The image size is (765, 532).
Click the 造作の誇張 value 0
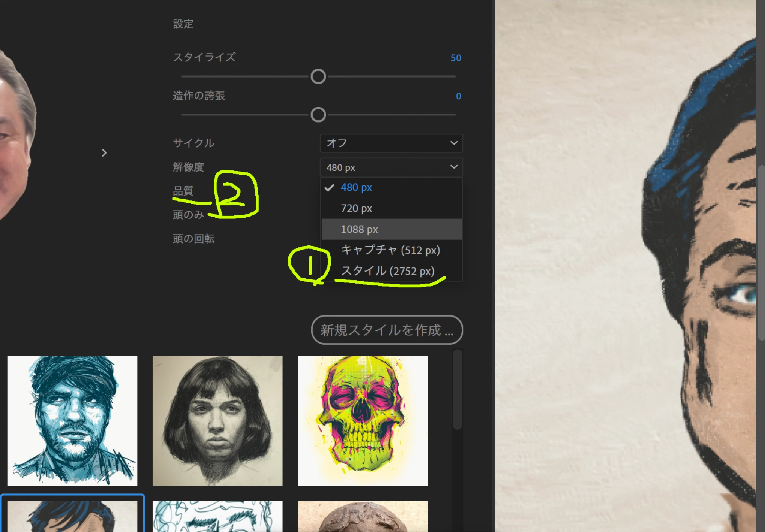point(458,96)
